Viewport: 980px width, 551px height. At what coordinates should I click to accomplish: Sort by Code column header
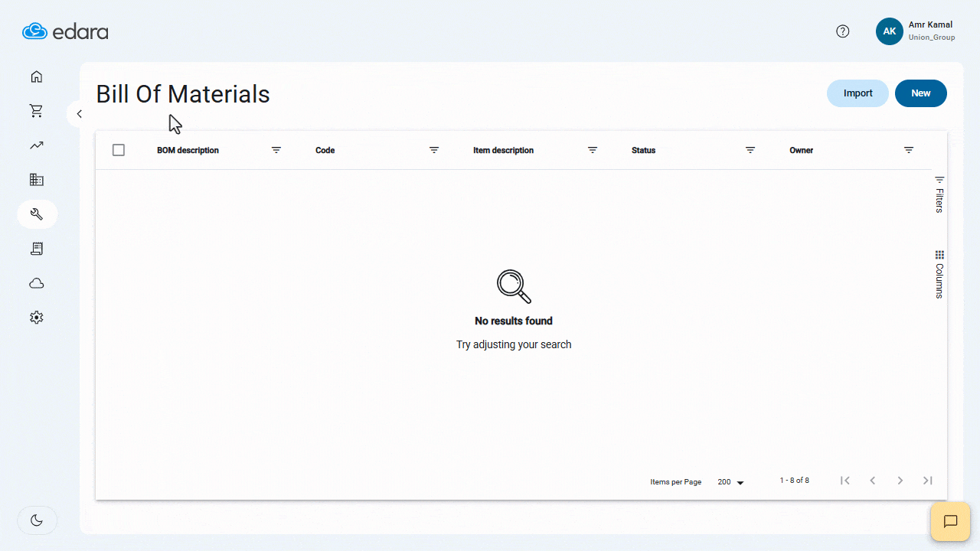click(x=325, y=150)
